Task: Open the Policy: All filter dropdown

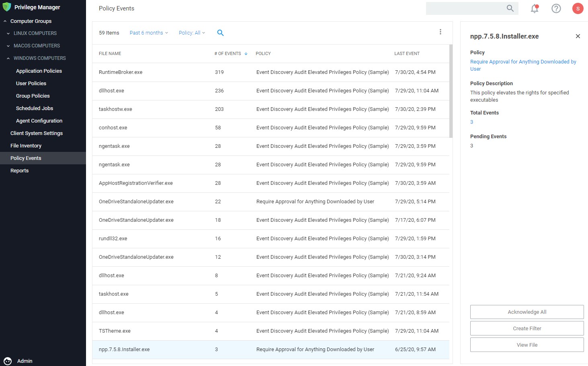Action: pyautogui.click(x=192, y=33)
